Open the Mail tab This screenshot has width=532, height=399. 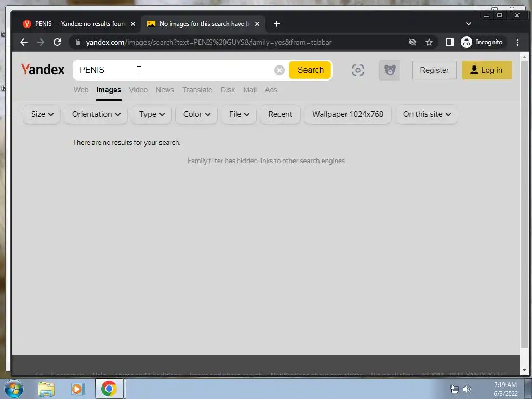click(250, 90)
